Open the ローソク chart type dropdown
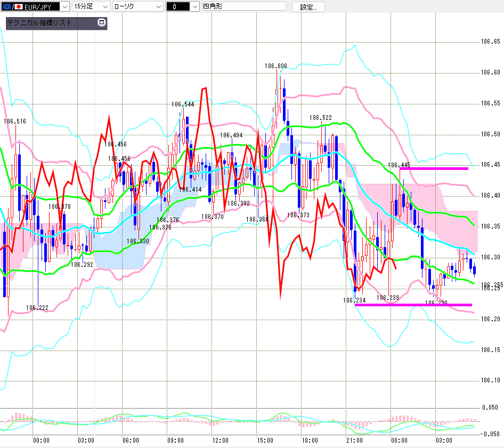 point(138,6)
